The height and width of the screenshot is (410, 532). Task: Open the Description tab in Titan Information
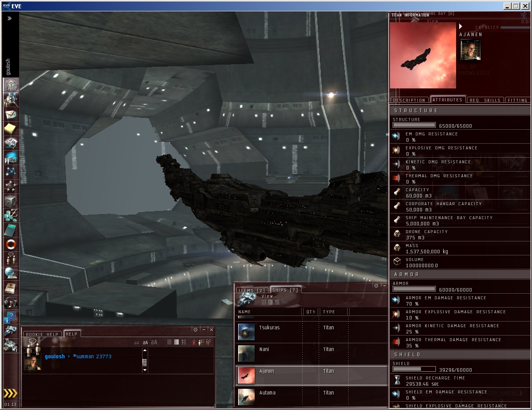[x=409, y=100]
